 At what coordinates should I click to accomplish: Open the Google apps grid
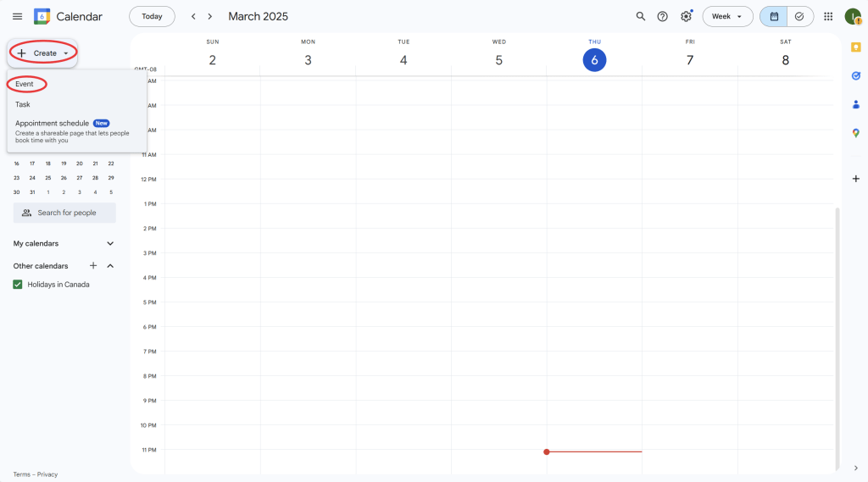click(828, 16)
